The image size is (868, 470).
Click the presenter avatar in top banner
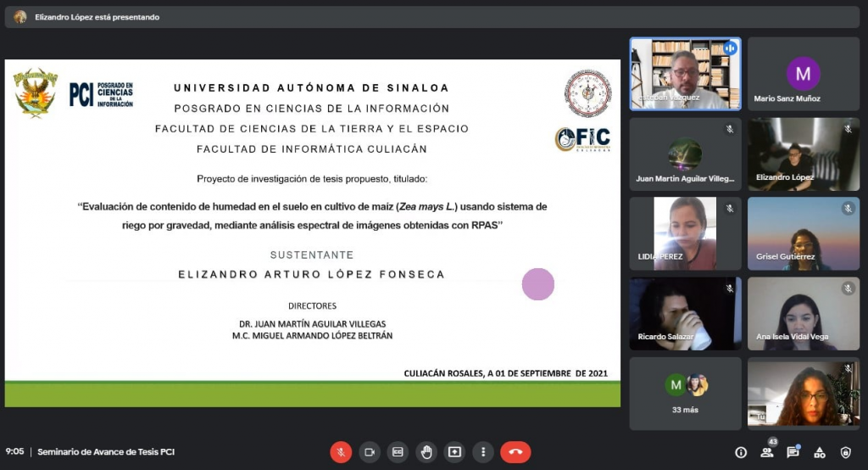[x=20, y=17]
